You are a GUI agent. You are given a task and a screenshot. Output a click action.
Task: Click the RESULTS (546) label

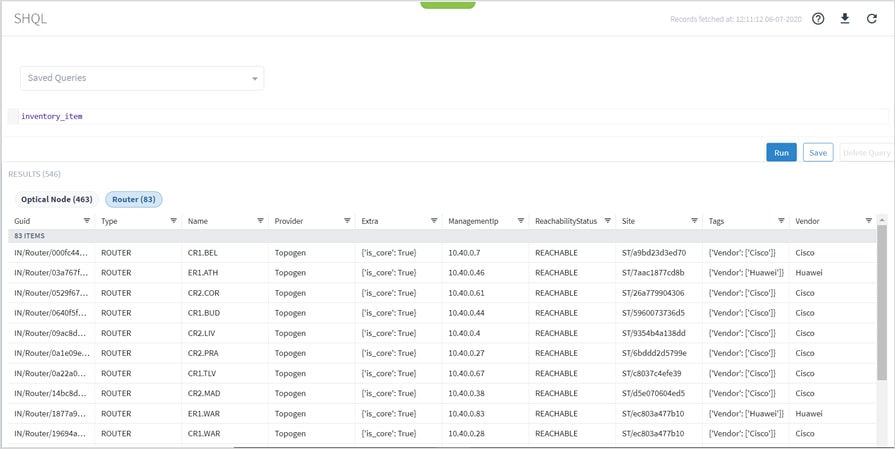34,174
